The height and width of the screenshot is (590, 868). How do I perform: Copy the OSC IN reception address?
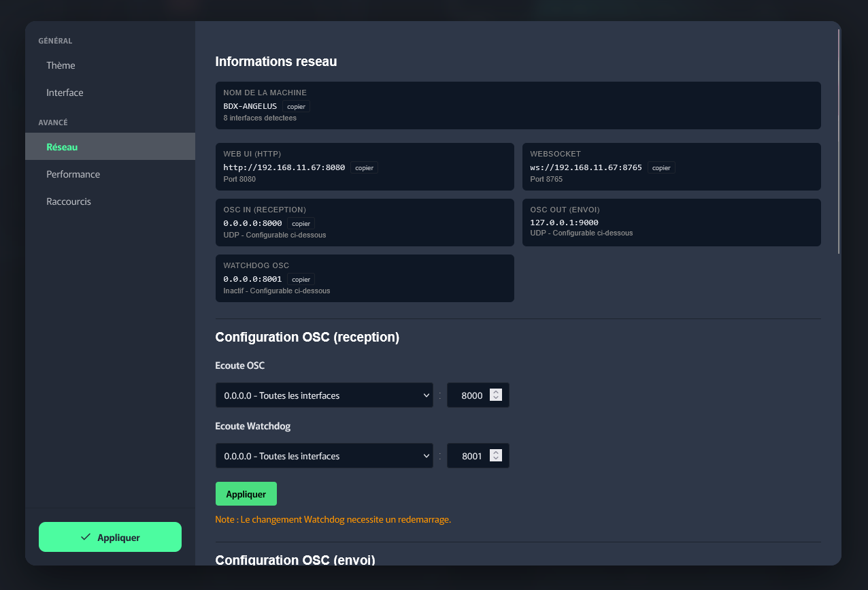pos(301,223)
